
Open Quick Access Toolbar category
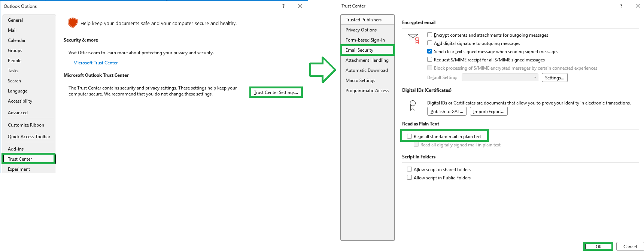[x=29, y=137]
